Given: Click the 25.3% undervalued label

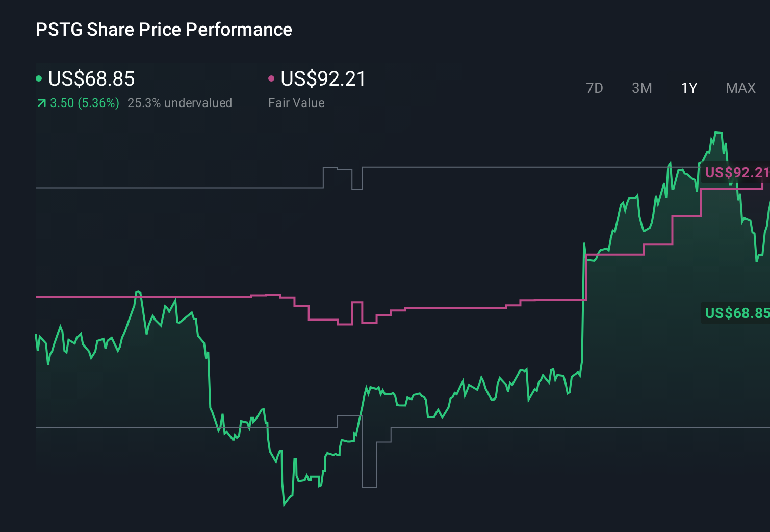Looking at the screenshot, I should pos(181,102).
